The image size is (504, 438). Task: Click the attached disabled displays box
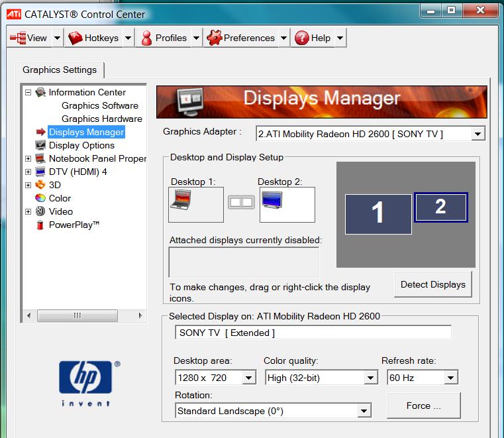(244, 262)
